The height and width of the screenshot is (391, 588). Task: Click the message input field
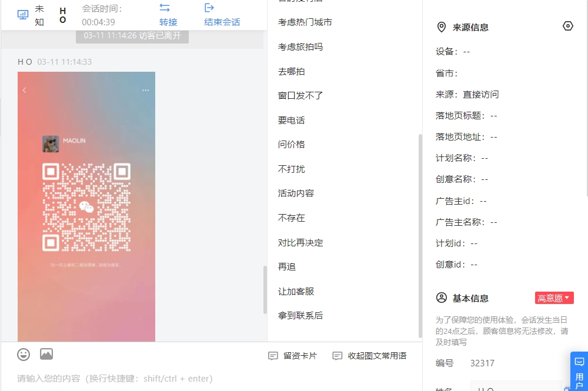(x=212, y=379)
